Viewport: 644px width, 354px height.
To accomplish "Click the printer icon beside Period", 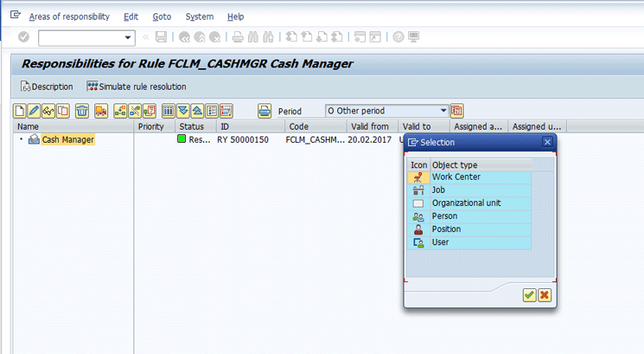I will [x=265, y=111].
